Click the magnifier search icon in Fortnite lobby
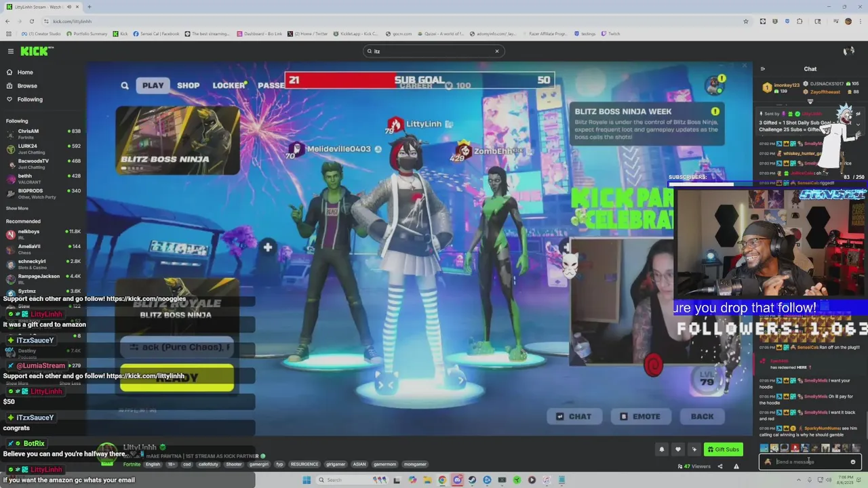Image resolution: width=868 pixels, height=488 pixels. pyautogui.click(x=125, y=85)
